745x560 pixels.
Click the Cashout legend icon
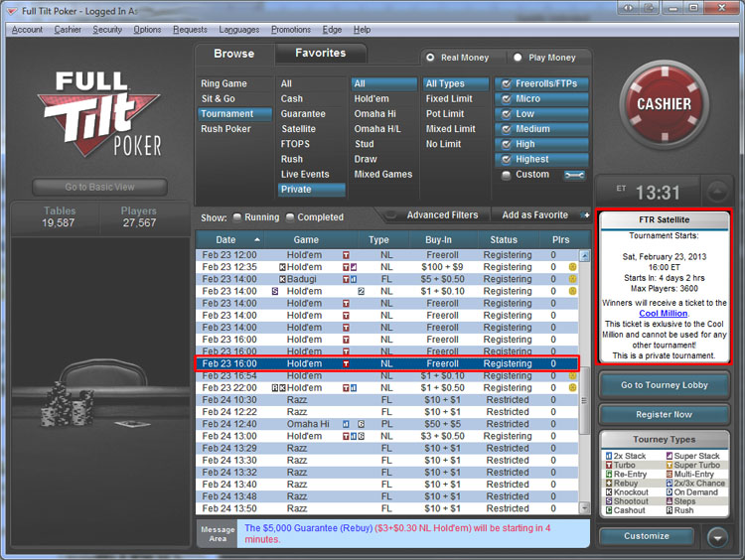(x=609, y=510)
